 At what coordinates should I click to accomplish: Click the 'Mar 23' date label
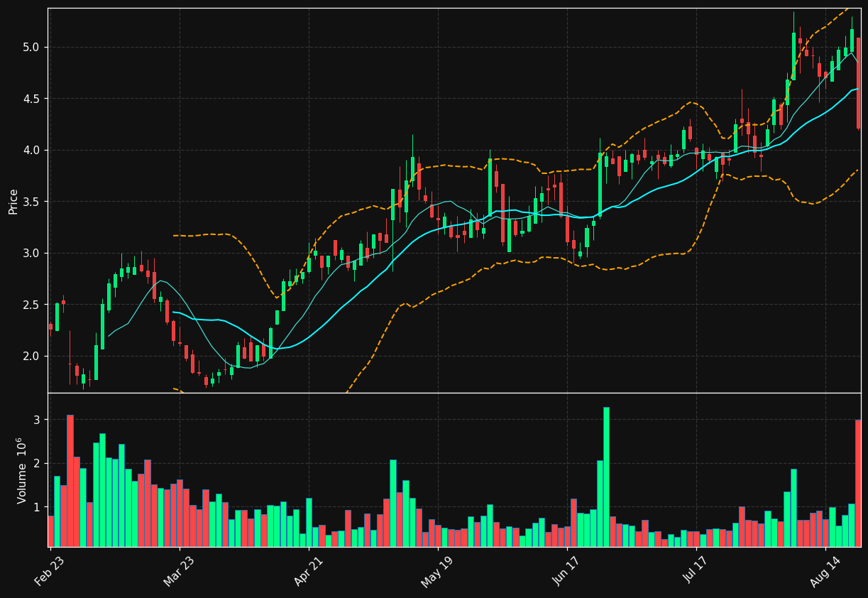pyautogui.click(x=179, y=571)
